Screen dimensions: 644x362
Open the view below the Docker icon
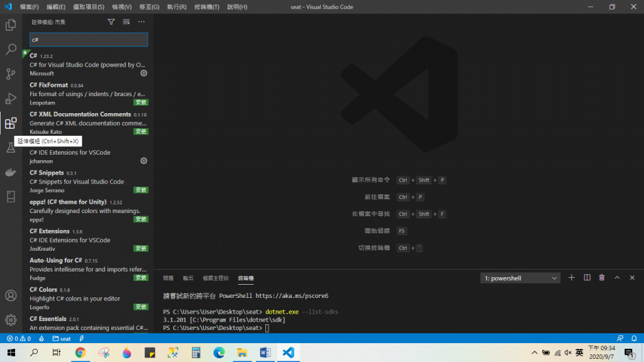11,197
